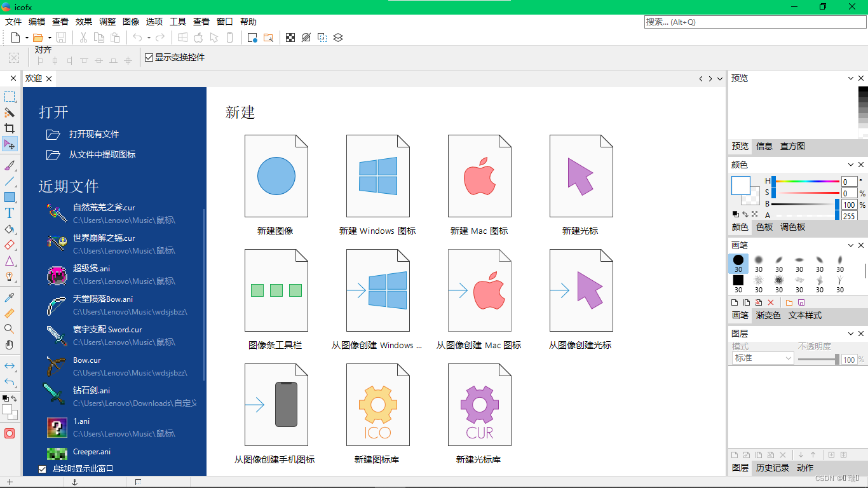The height and width of the screenshot is (488, 868).
Task: Toggle the checkerboard transparency grid icon
Action: 290,37
